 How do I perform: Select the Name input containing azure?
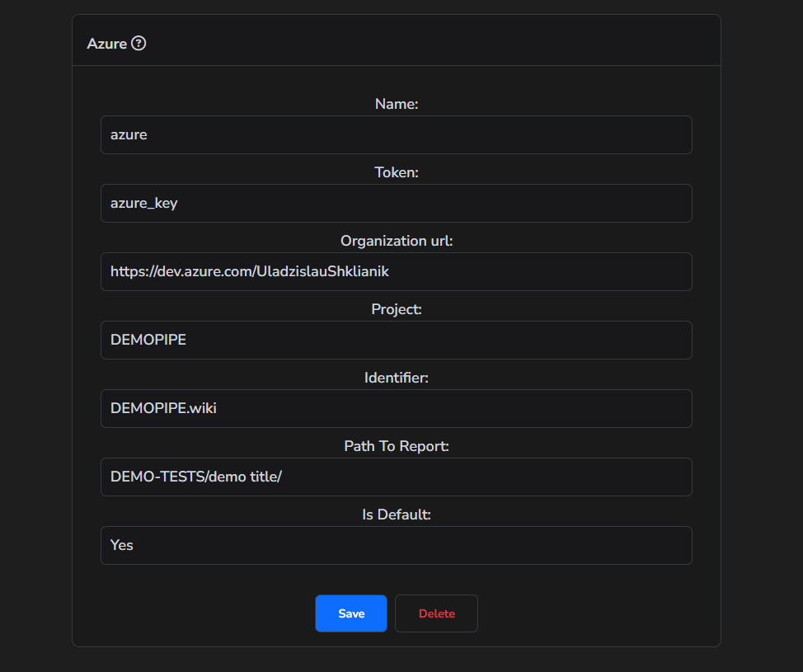(x=396, y=134)
